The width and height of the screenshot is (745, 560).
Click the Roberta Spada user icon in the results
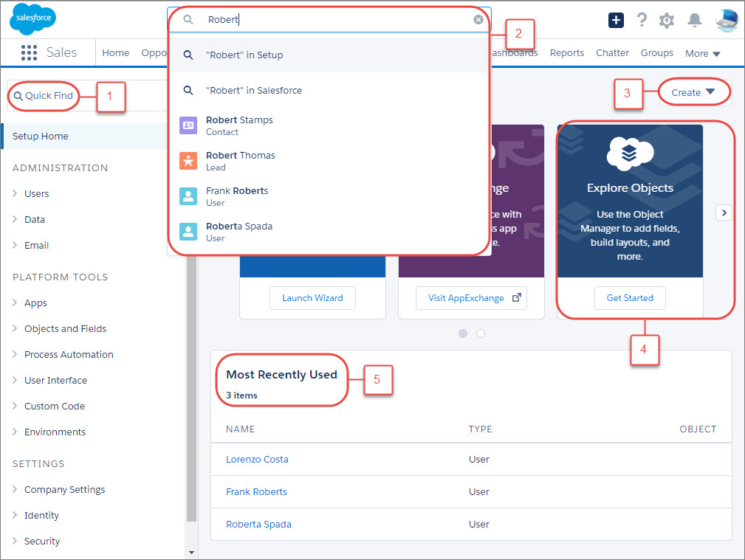point(188,232)
